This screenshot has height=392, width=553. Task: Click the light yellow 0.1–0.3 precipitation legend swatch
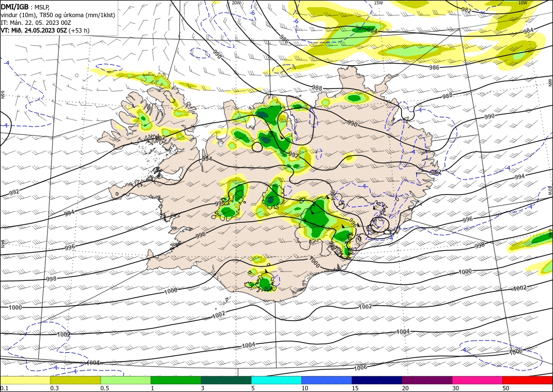[25, 380]
